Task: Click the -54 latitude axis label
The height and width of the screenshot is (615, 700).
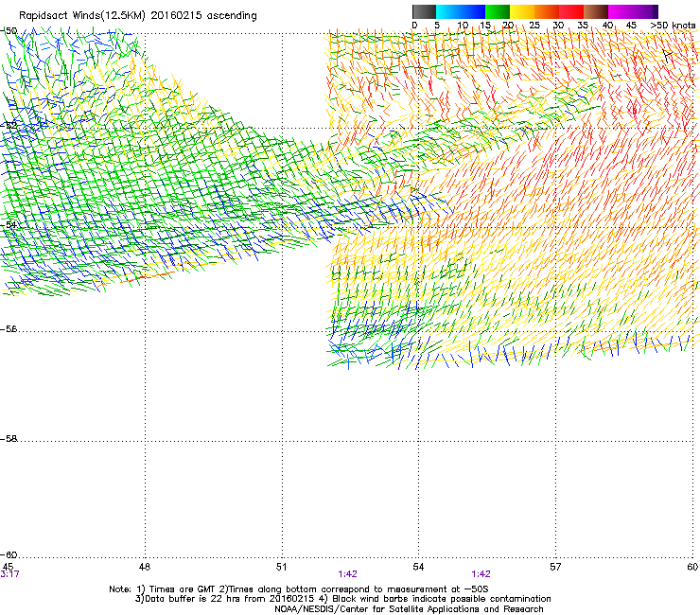Action: click(9, 224)
